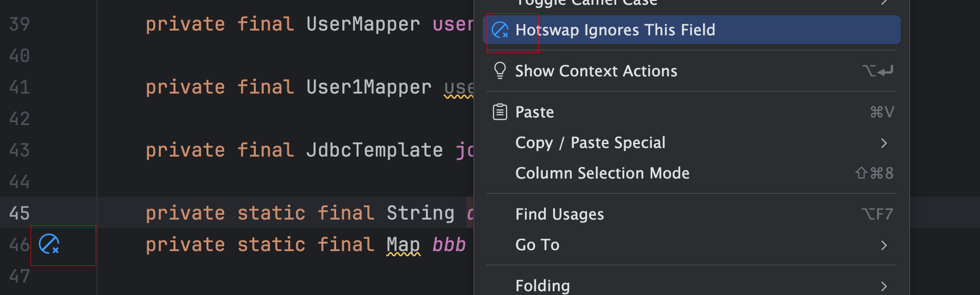Open the Toggle Camel Case submenu

click(883, 2)
